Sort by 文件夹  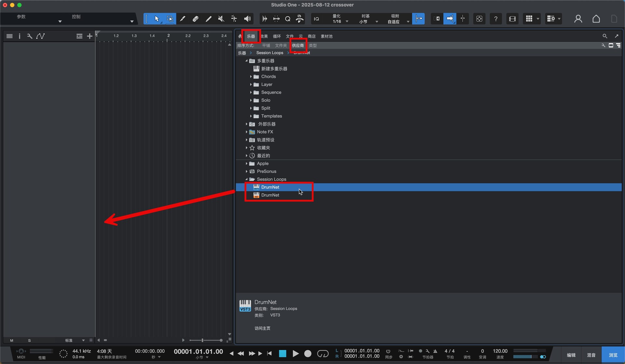tap(281, 46)
